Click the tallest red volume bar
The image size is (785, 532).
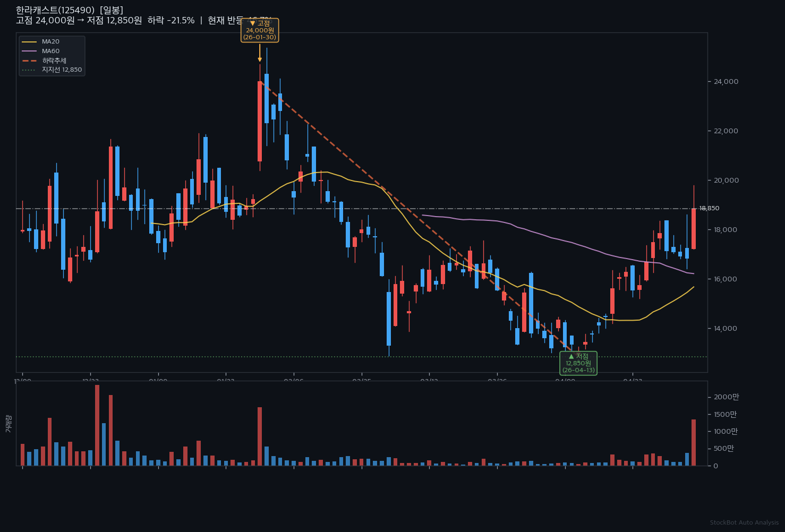click(x=97, y=425)
